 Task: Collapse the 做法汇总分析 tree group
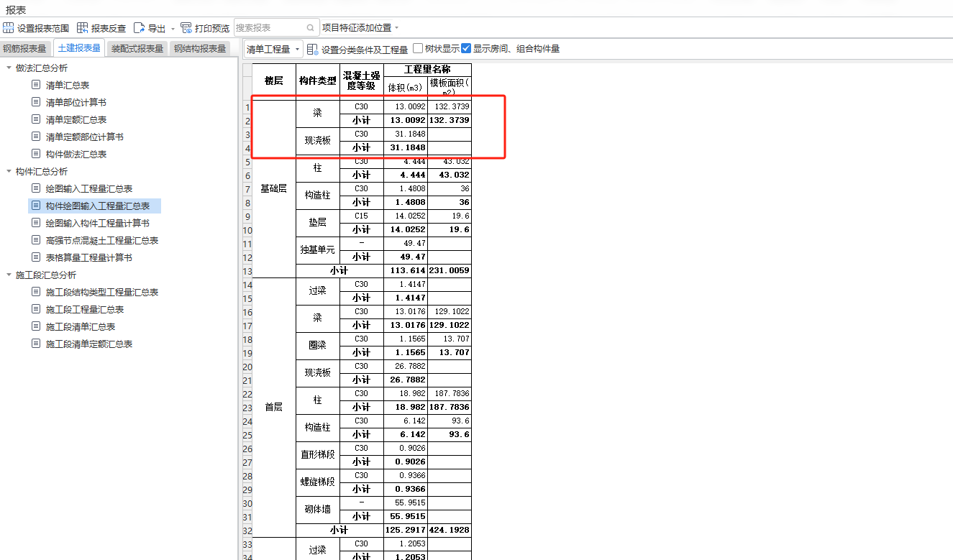(9, 68)
